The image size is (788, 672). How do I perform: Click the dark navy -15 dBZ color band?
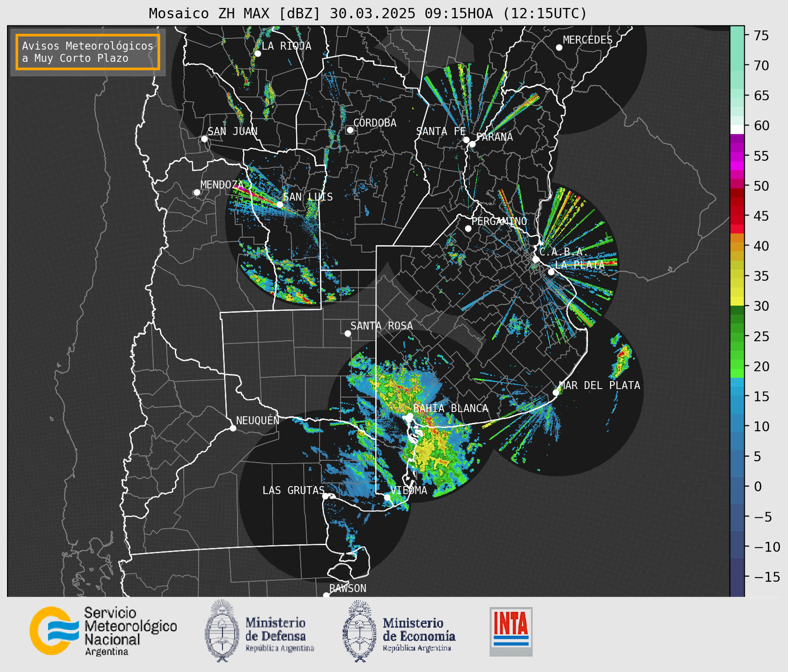(737, 577)
